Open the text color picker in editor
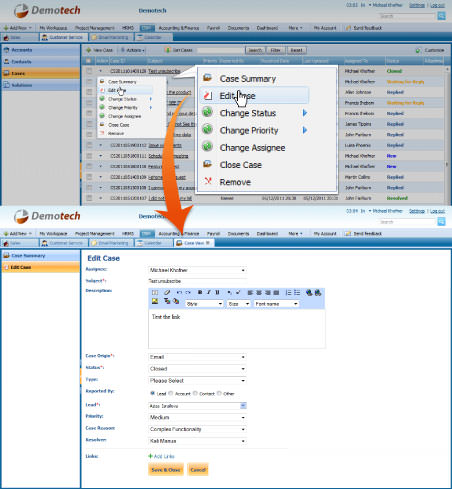This screenshot has width=452, height=489. coord(167,301)
